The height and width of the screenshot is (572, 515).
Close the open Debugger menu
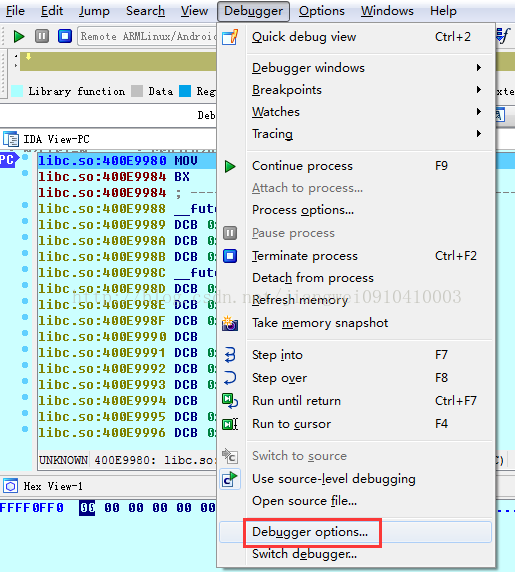coord(253,11)
